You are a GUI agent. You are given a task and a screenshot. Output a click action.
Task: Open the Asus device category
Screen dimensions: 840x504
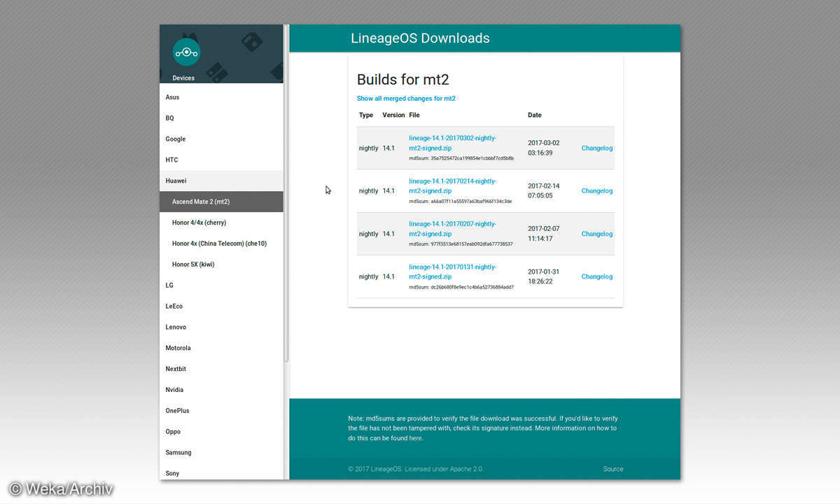coord(221,97)
